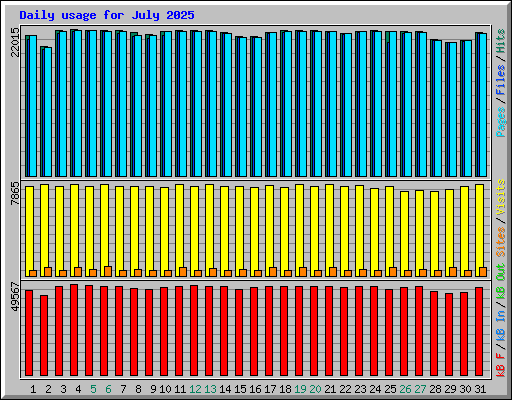Click the 'Sites' legend label

tap(501, 242)
